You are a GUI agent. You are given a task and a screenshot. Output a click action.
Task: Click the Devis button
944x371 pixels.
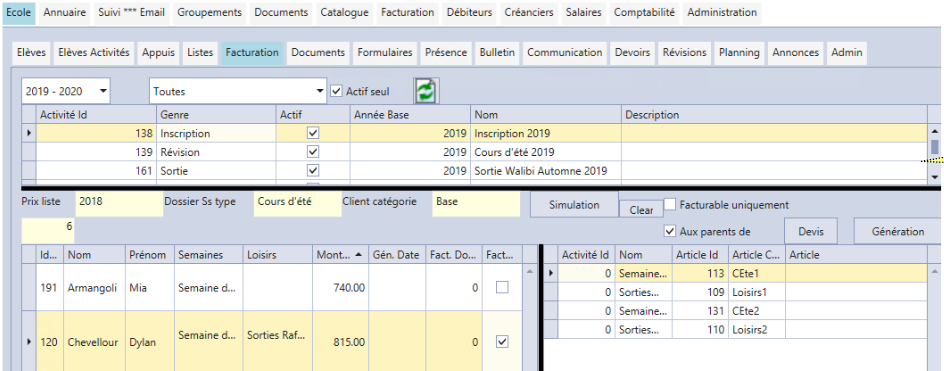(811, 231)
